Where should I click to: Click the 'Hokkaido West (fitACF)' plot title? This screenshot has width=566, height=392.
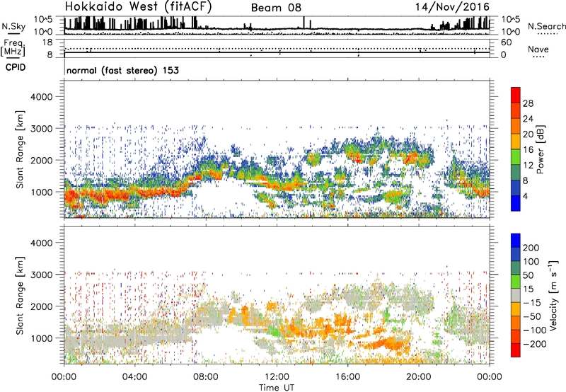point(138,7)
